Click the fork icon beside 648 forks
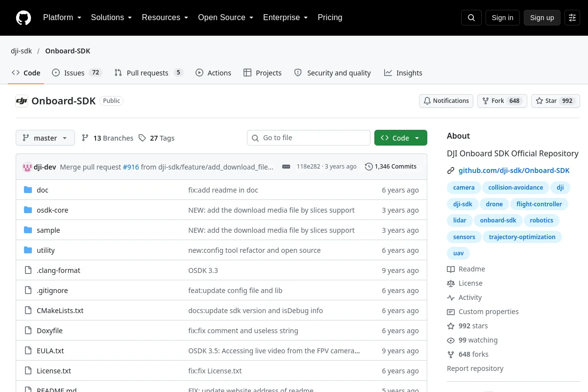The width and height of the screenshot is (588, 392). pos(451,354)
